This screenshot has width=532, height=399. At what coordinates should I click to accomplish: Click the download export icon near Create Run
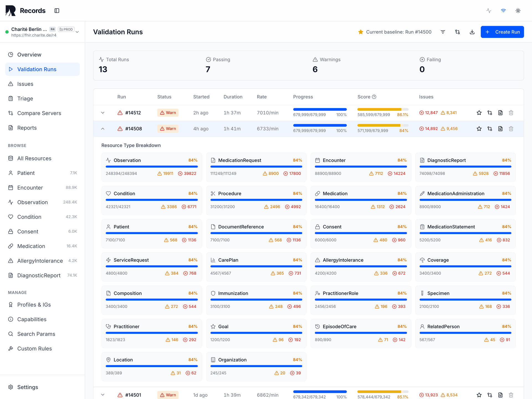tap(472, 32)
